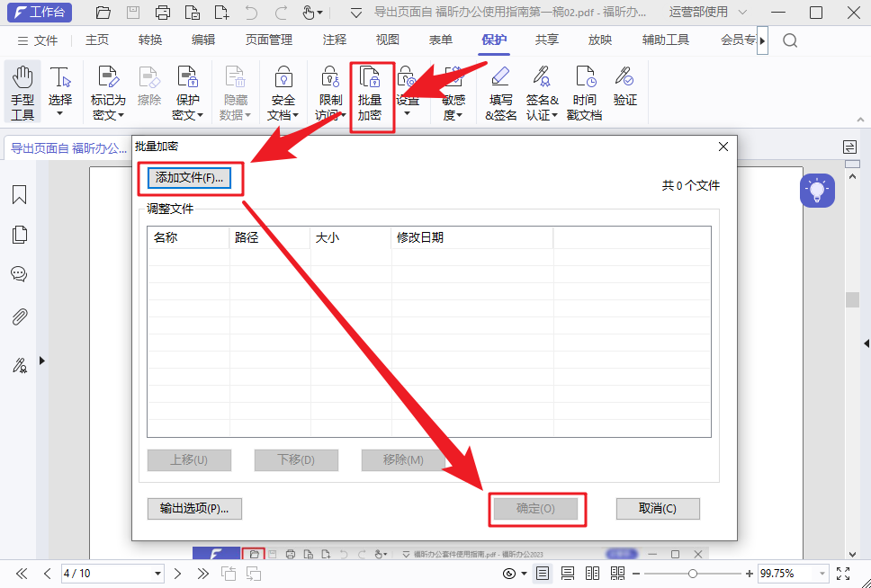Toggle facing pages layout view
This screenshot has width=871, height=588.
click(592, 573)
